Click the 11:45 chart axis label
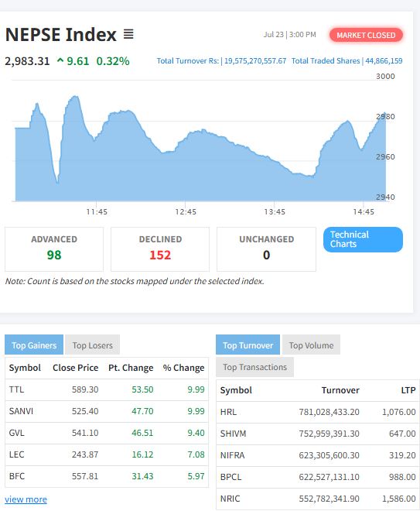Image resolution: width=420 pixels, height=511 pixels. [x=97, y=212]
